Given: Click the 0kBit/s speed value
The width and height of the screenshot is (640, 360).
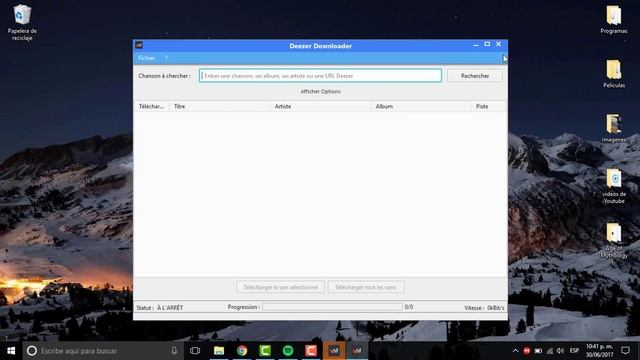Looking at the screenshot, I should tap(496, 308).
